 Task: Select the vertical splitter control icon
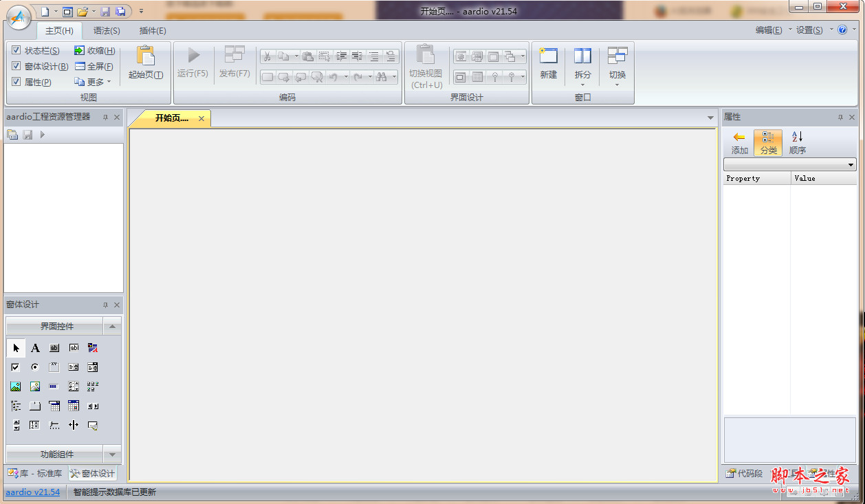74,425
